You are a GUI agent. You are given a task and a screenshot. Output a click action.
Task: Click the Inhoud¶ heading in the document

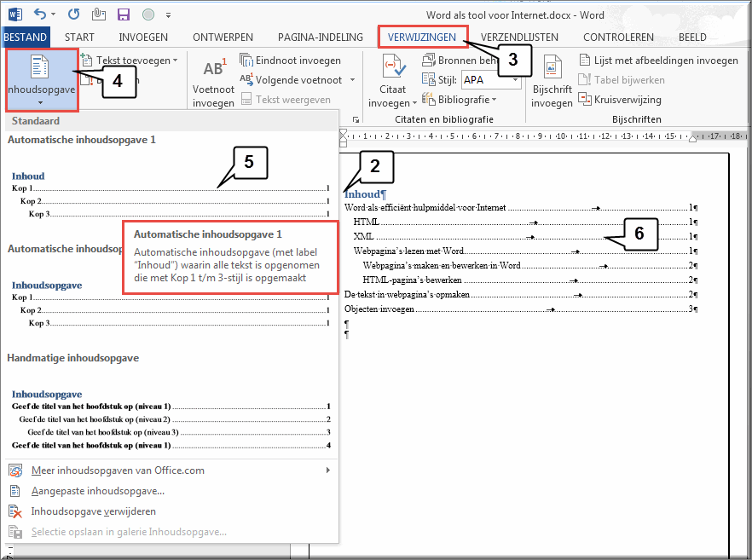[x=365, y=194]
